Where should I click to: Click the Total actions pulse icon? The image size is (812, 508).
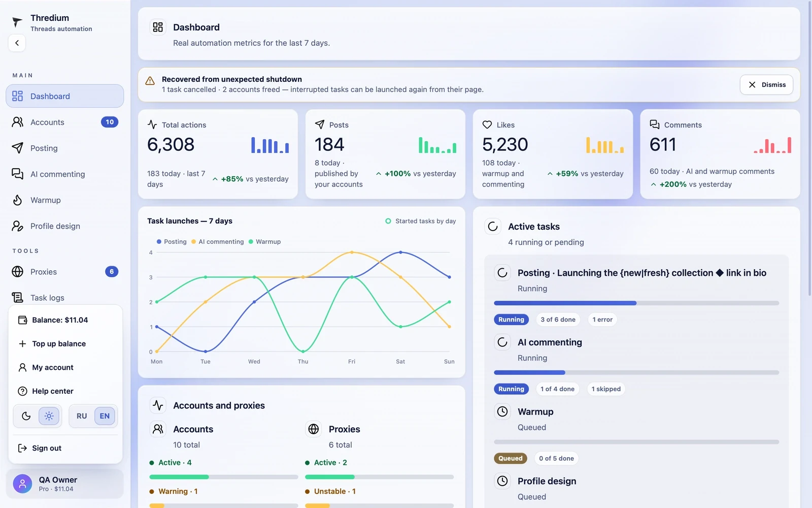(152, 124)
